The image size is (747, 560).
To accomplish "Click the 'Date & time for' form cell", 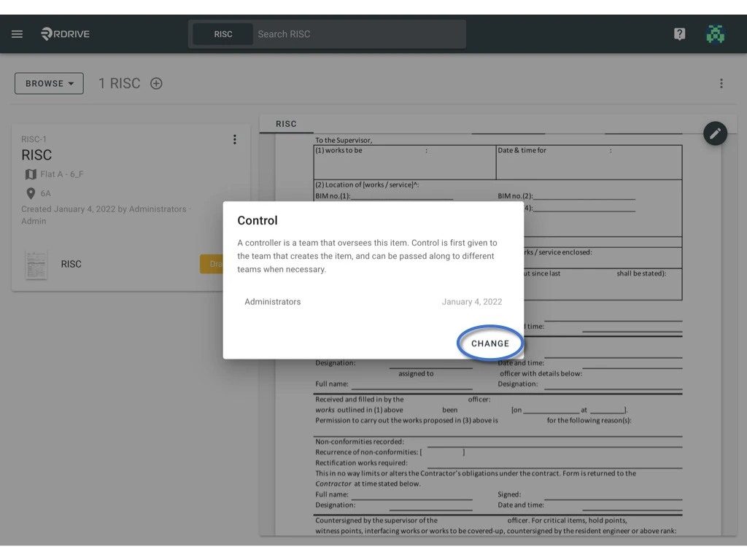I will click(589, 163).
